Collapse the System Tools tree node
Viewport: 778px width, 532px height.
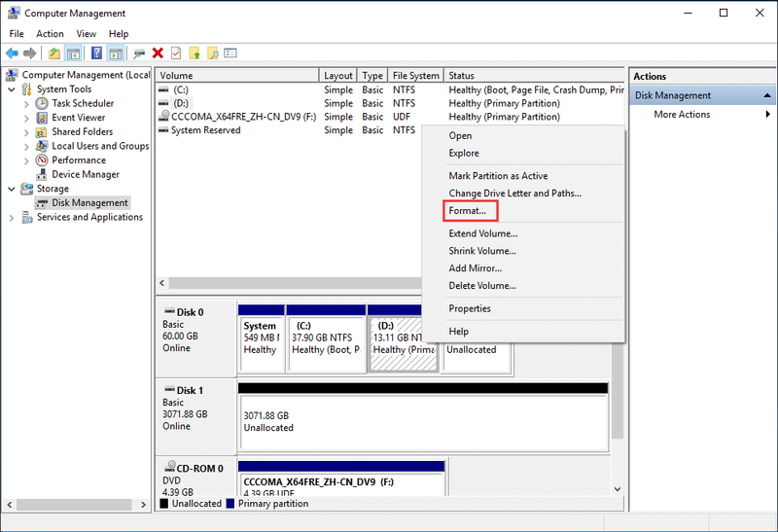(12, 89)
